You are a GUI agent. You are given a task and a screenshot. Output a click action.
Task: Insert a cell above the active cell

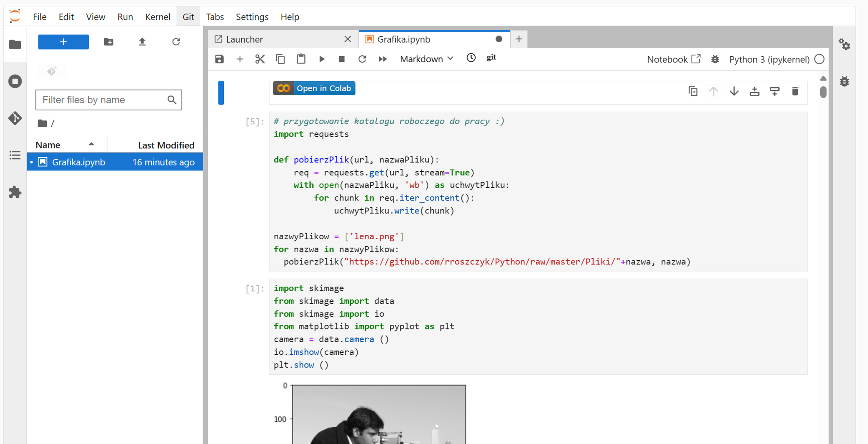755,91
